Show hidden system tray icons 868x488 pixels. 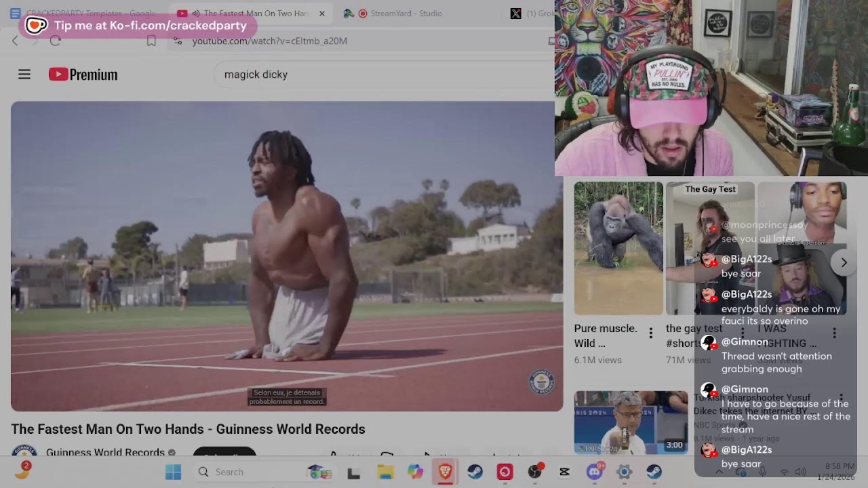tap(720, 472)
